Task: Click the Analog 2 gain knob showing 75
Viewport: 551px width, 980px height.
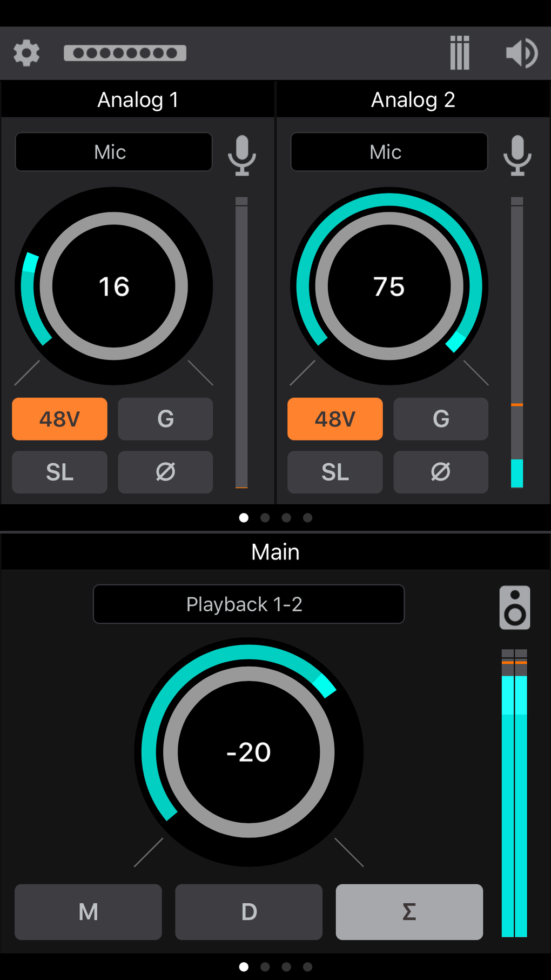Action: [389, 286]
